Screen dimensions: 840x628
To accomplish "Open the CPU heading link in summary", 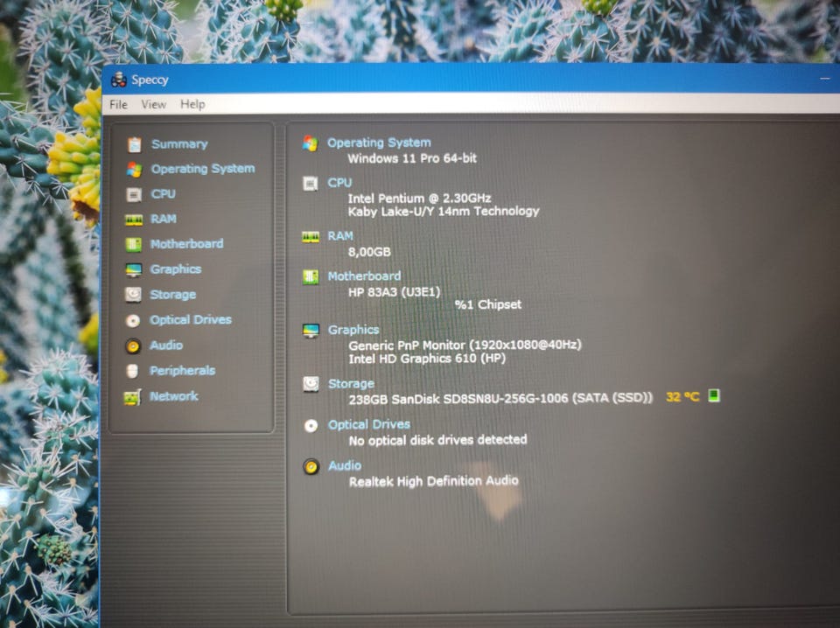I will click(x=339, y=183).
